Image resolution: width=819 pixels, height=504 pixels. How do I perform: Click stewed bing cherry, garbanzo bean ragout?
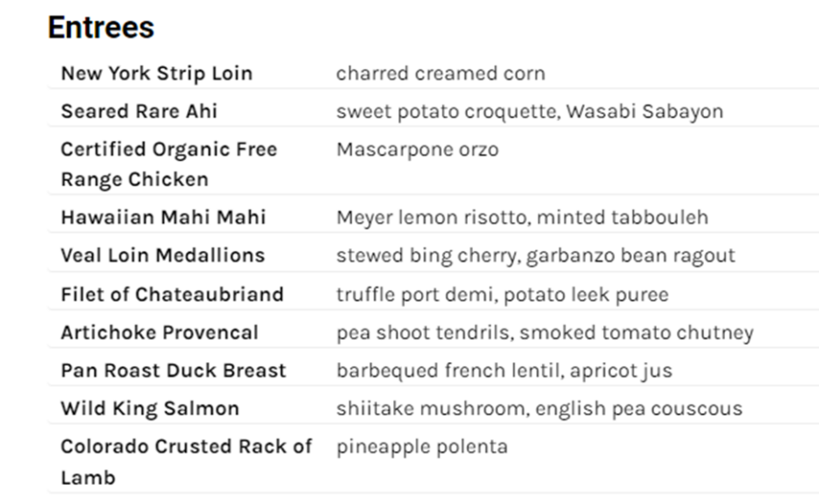[x=535, y=255]
